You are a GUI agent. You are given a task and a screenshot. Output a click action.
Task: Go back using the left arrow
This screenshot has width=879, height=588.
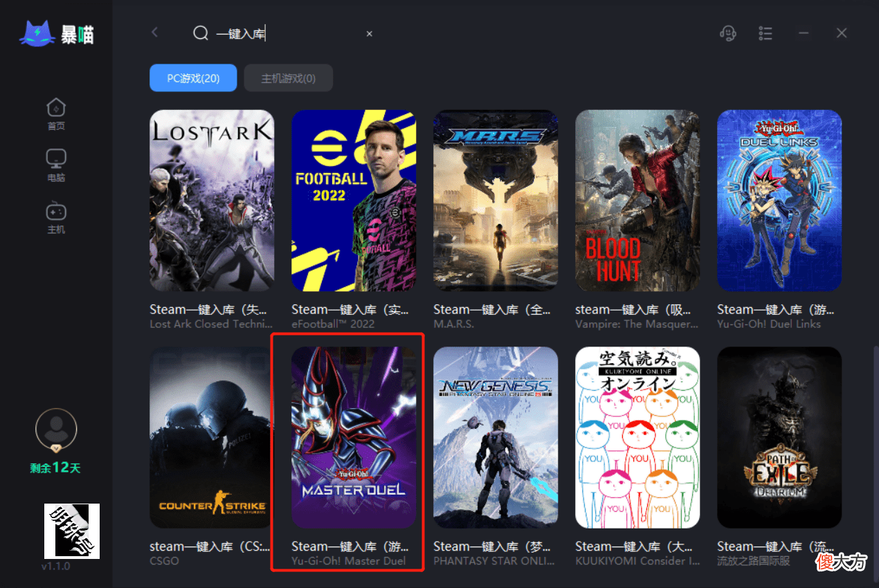click(154, 33)
